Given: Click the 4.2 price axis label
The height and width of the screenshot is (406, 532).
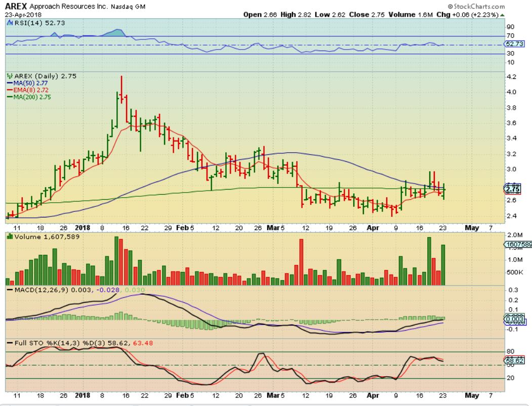Looking at the screenshot, I should pyautogui.click(x=511, y=77).
